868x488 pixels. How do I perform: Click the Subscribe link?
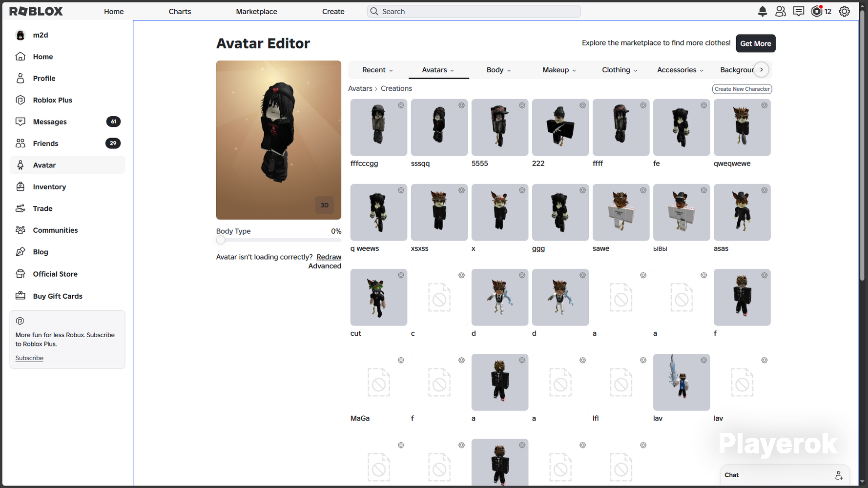29,358
